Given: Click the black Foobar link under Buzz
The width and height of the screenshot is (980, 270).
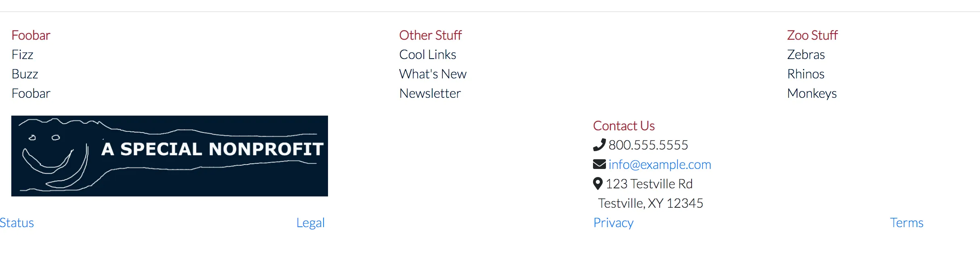Looking at the screenshot, I should (31, 93).
